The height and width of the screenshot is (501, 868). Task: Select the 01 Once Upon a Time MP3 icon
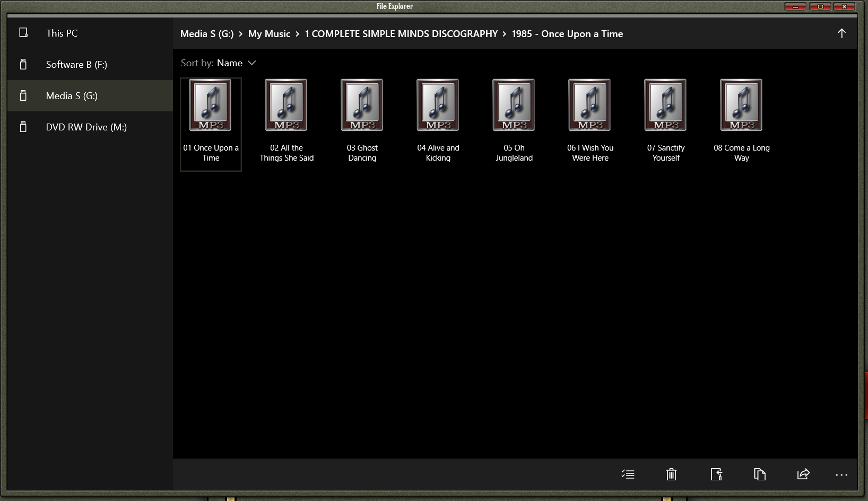point(211,105)
